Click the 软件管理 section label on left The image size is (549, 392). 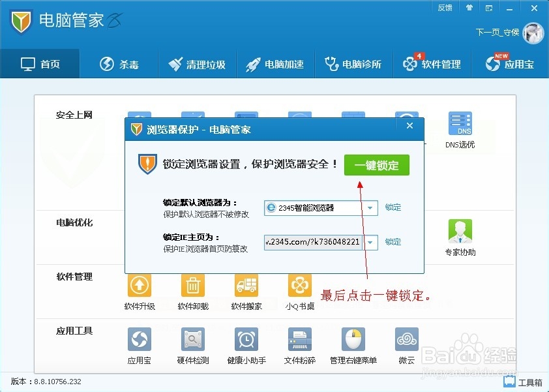[74, 277]
